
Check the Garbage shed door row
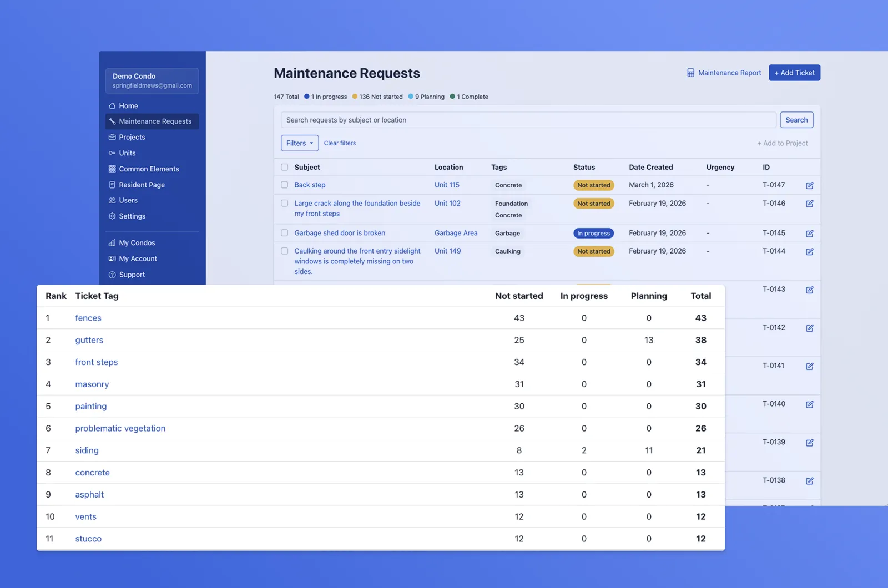click(x=285, y=233)
